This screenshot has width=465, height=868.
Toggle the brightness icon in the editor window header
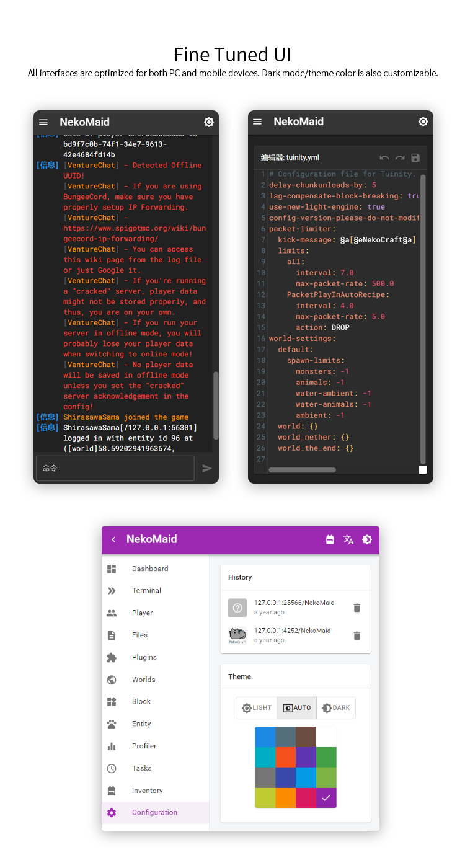point(423,122)
